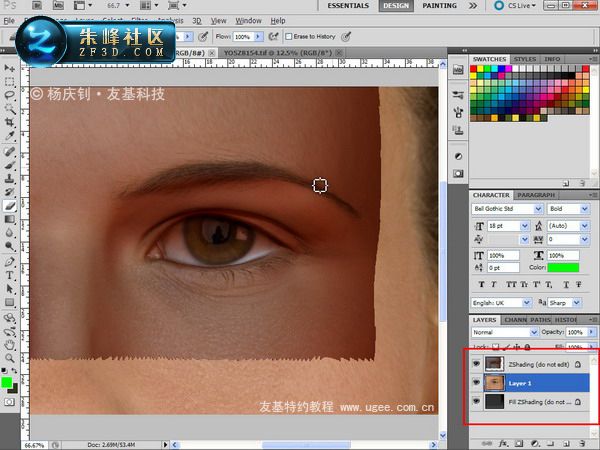Select the Horizontal Type tool

click(9, 275)
